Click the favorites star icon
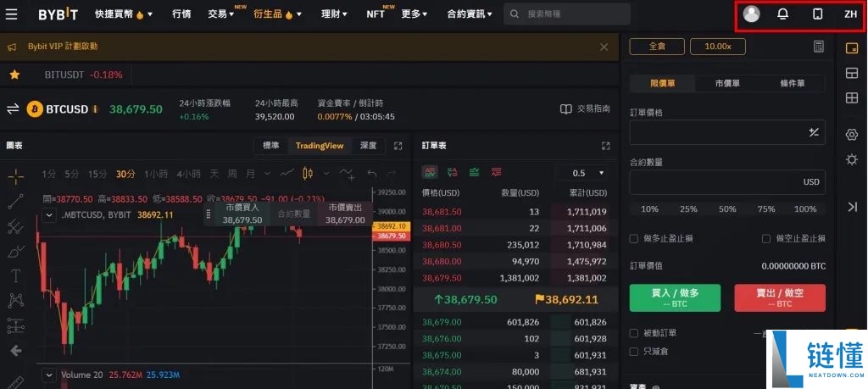 14,74
